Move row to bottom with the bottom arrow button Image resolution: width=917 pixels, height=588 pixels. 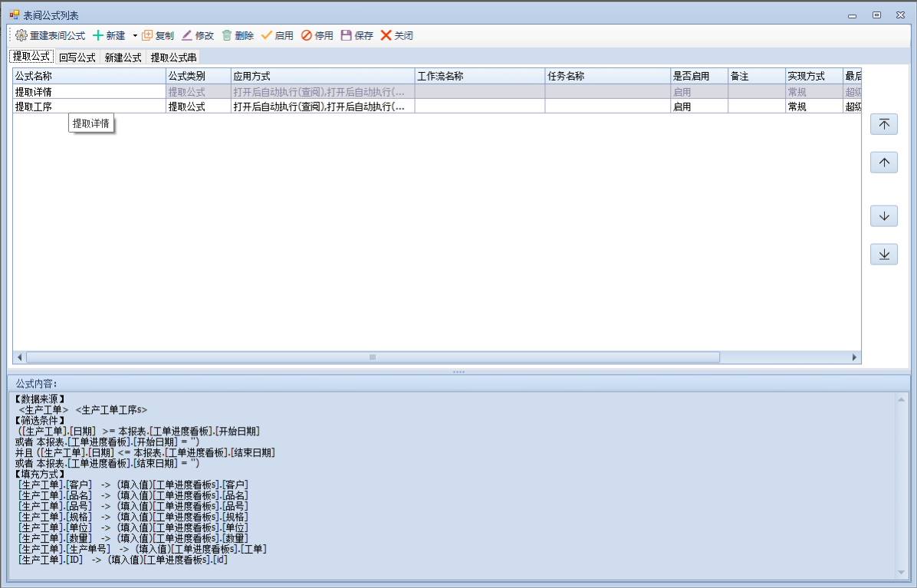pos(883,255)
